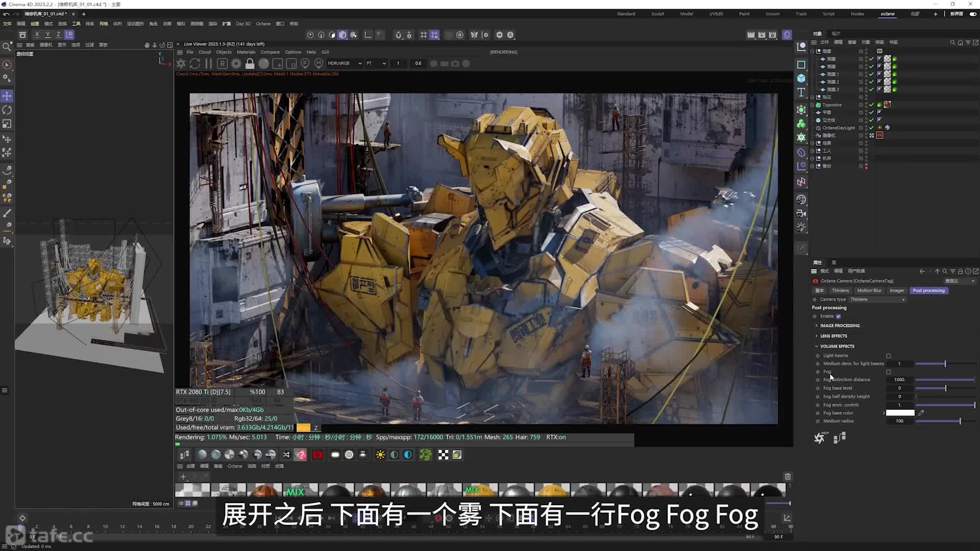Toggle Z axis lock
The image size is (980, 551).
(58, 35)
